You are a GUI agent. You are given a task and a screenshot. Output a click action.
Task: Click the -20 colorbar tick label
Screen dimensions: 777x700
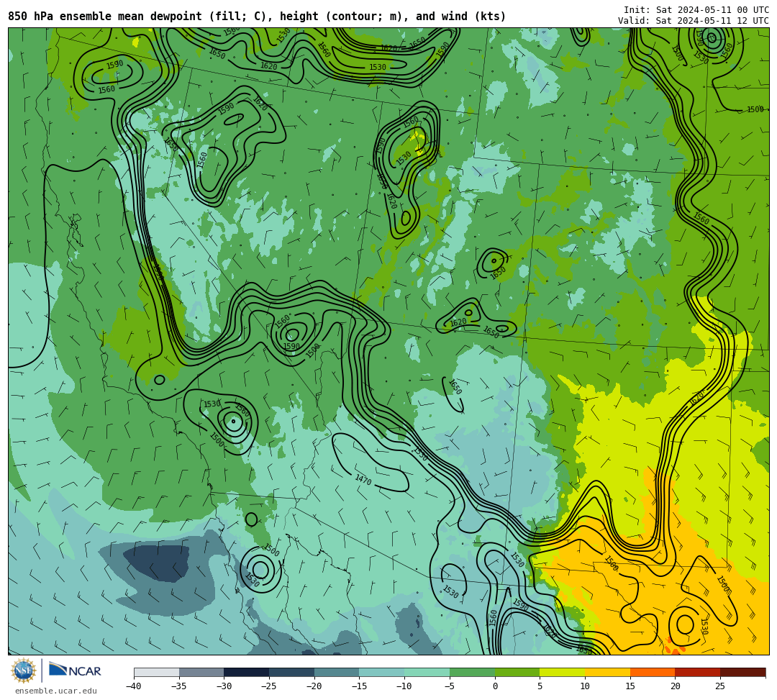[314, 686]
